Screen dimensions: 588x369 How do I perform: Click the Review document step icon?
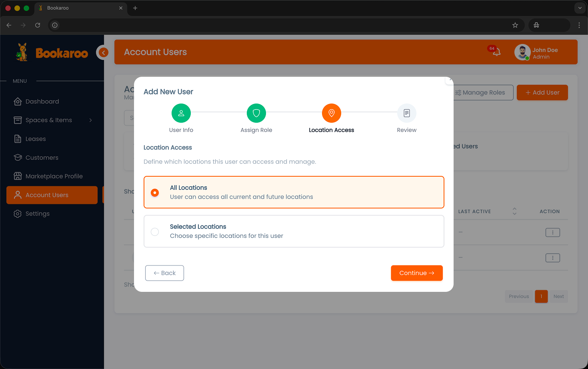click(x=406, y=113)
